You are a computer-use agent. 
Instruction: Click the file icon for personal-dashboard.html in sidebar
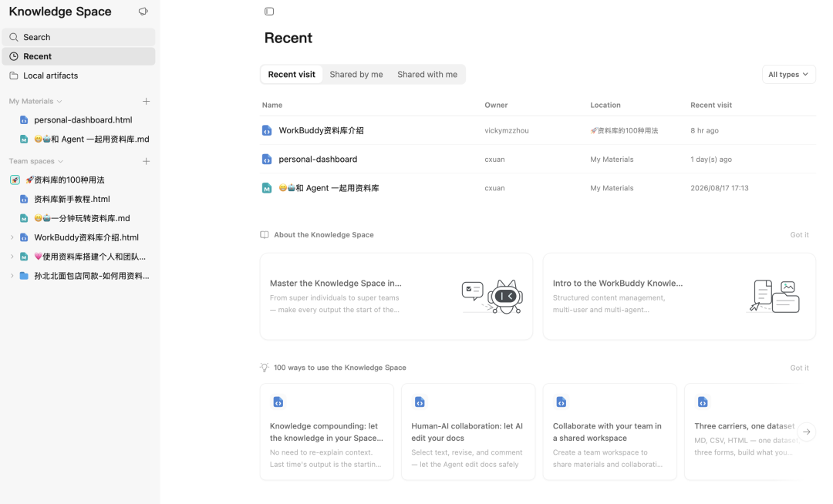[x=24, y=120]
